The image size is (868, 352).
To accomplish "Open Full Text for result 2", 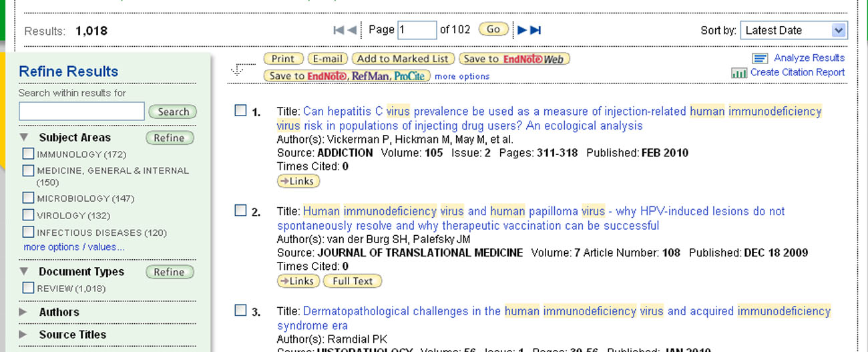I will coord(352,281).
